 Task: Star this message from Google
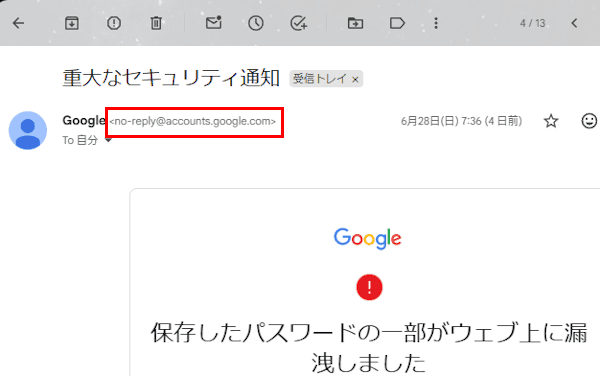551,121
